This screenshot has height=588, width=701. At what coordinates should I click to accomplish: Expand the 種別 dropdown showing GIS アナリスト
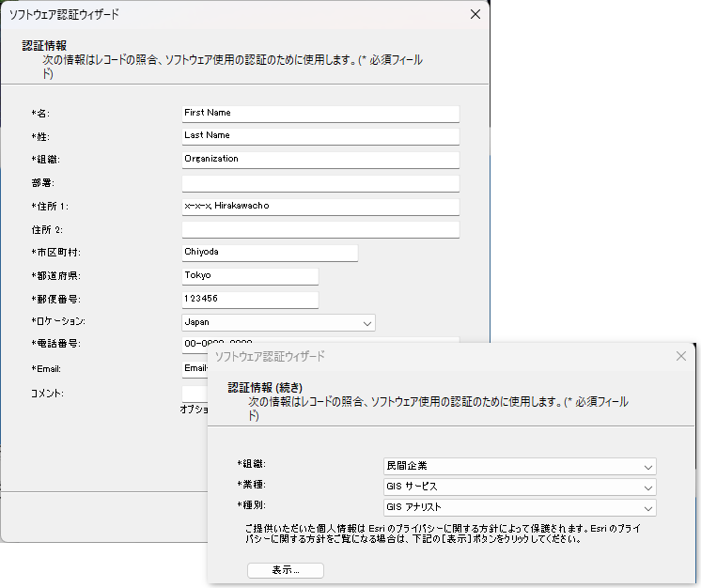click(519, 508)
